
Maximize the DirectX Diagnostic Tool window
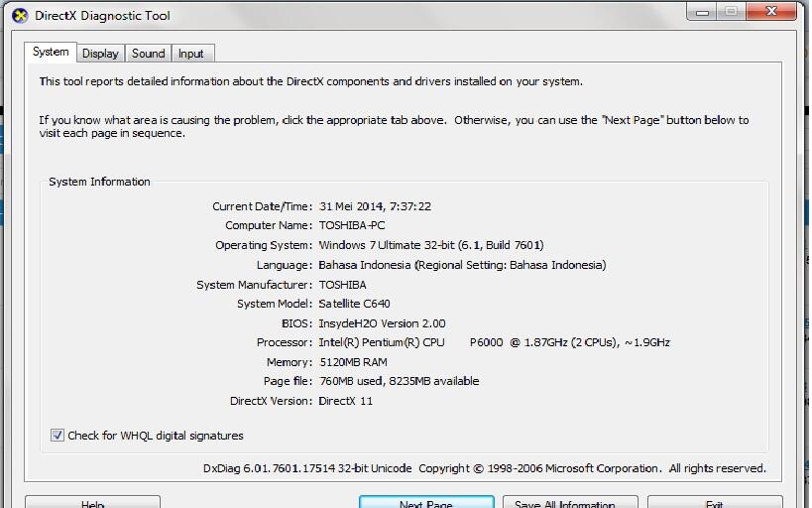click(732, 11)
